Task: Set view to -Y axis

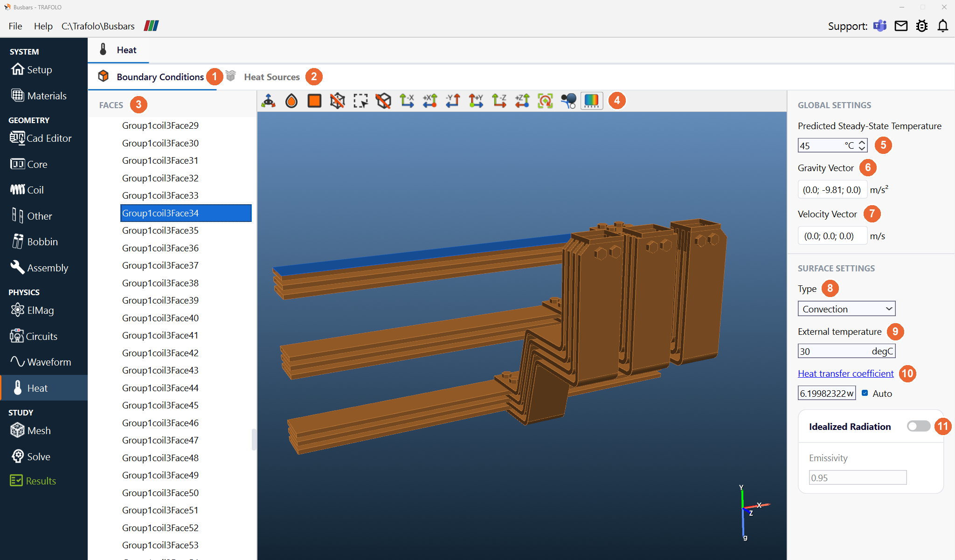Action: [453, 101]
